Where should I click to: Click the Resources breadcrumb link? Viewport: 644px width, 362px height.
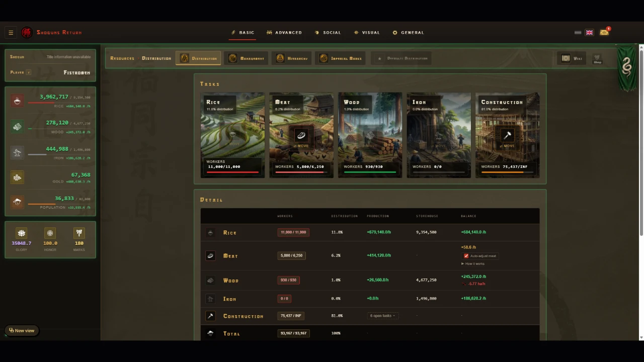(x=122, y=58)
